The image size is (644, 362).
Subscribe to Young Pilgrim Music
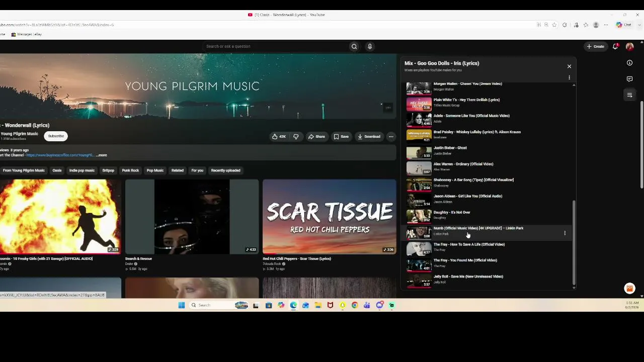[x=56, y=136]
